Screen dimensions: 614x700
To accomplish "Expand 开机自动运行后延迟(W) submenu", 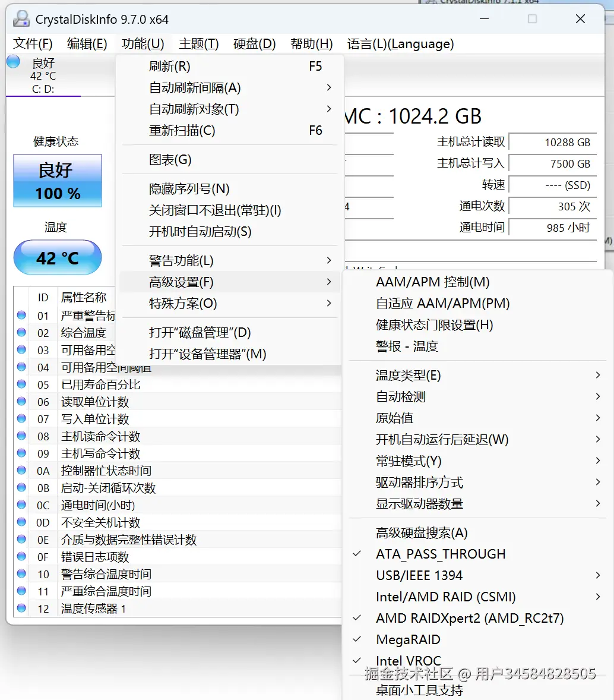I will pos(477,440).
